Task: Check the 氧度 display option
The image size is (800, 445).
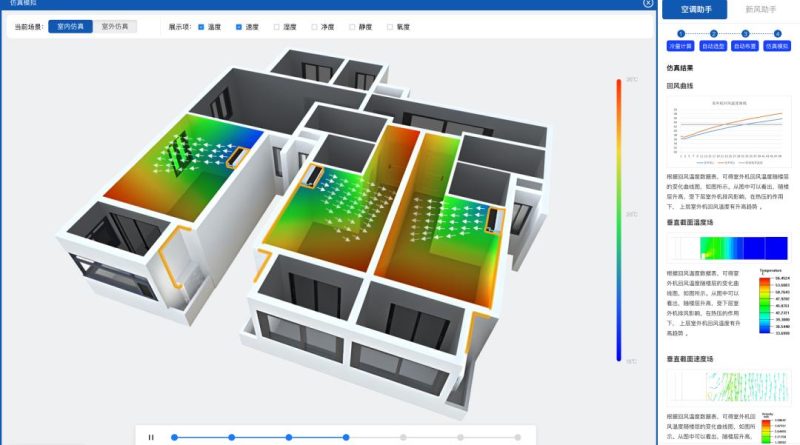Action: point(388,27)
